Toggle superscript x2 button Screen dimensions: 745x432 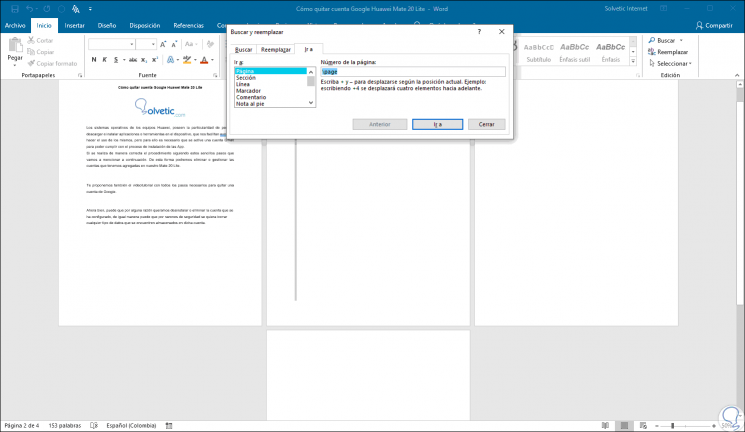point(155,59)
